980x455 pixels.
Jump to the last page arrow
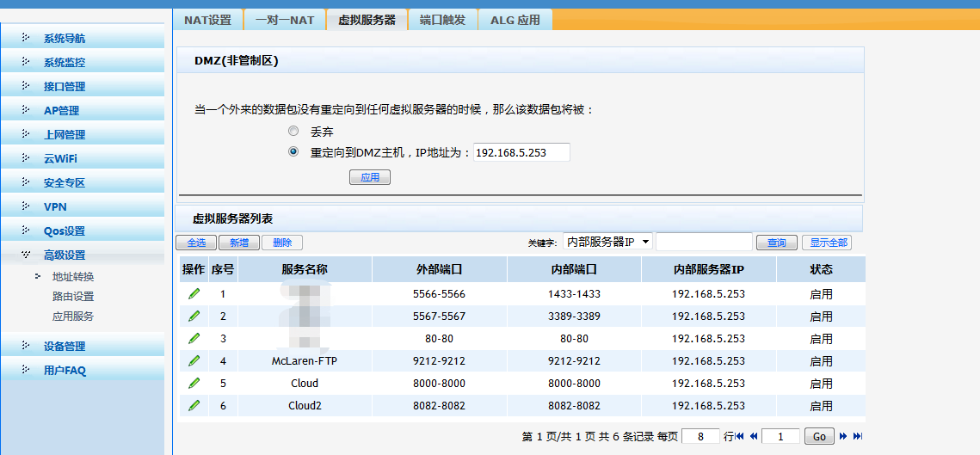857,437
